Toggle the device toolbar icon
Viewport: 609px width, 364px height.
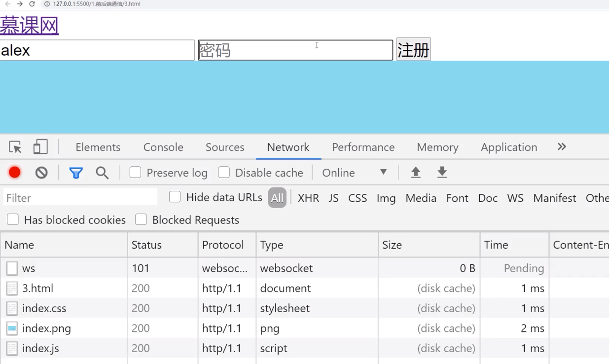click(40, 147)
